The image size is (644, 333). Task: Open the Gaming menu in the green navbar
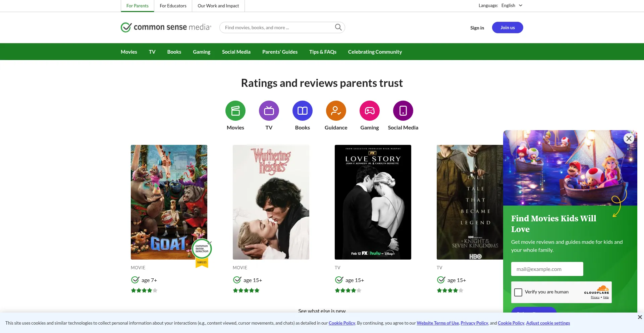202,52
